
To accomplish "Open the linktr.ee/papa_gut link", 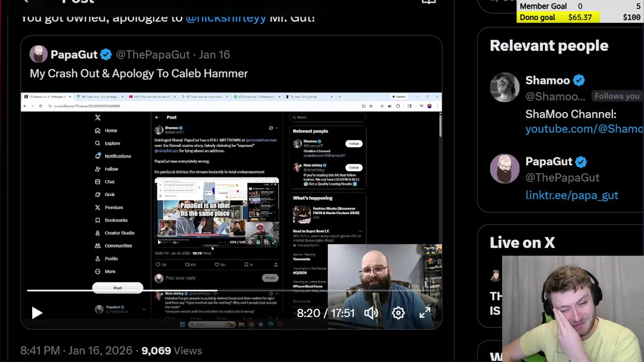I will tap(572, 195).
